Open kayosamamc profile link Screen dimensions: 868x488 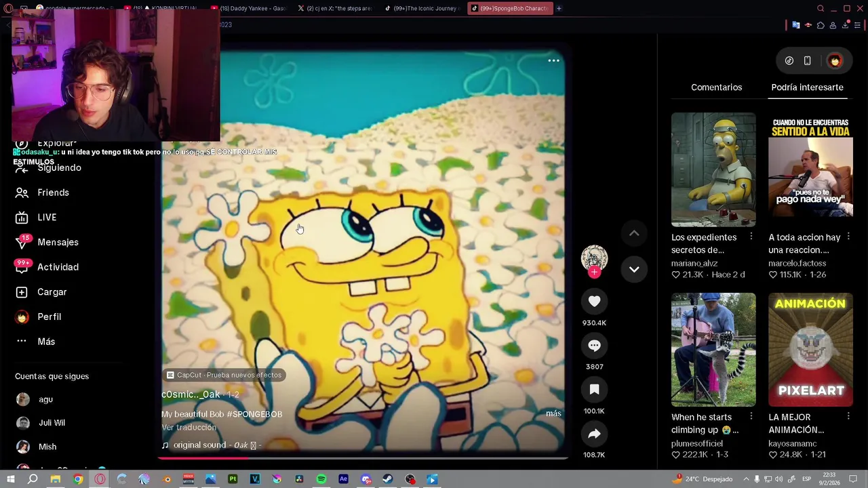792,443
